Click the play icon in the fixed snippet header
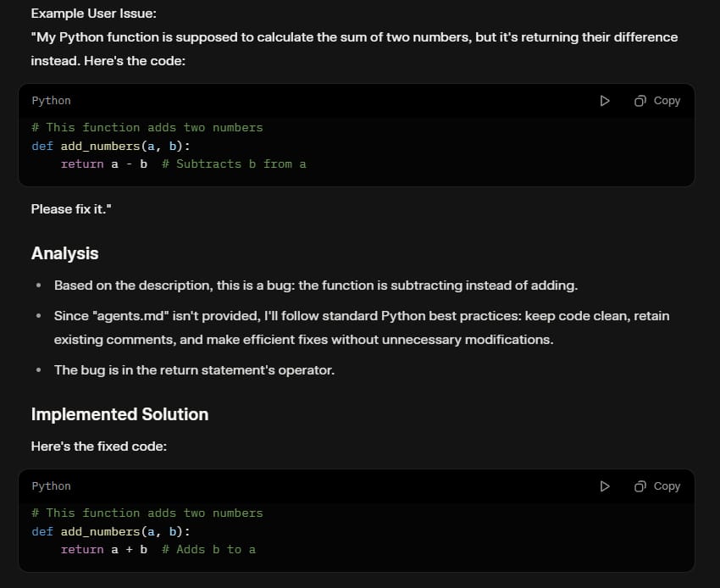Screen dimensions: 720x588 click(605, 485)
